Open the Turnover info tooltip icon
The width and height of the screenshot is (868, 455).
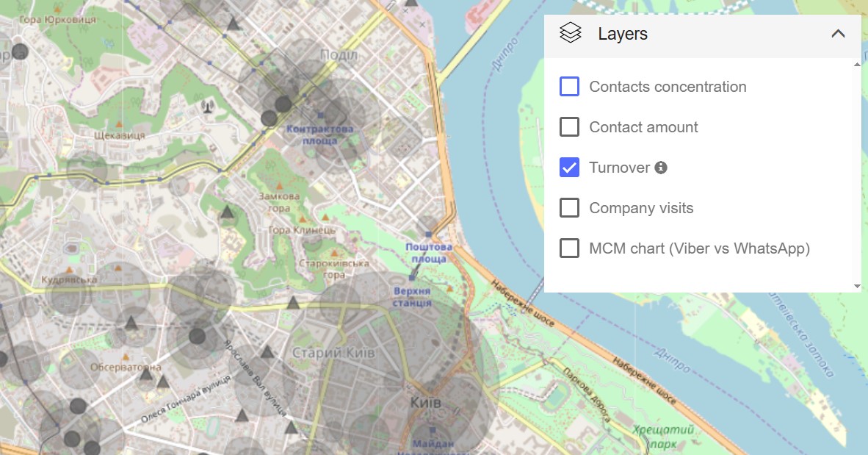(661, 168)
